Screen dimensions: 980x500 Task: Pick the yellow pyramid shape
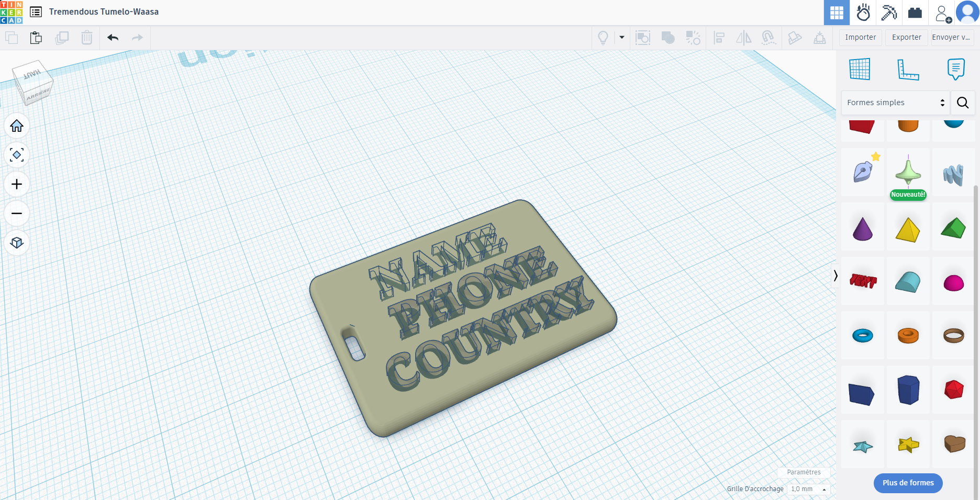tap(908, 230)
